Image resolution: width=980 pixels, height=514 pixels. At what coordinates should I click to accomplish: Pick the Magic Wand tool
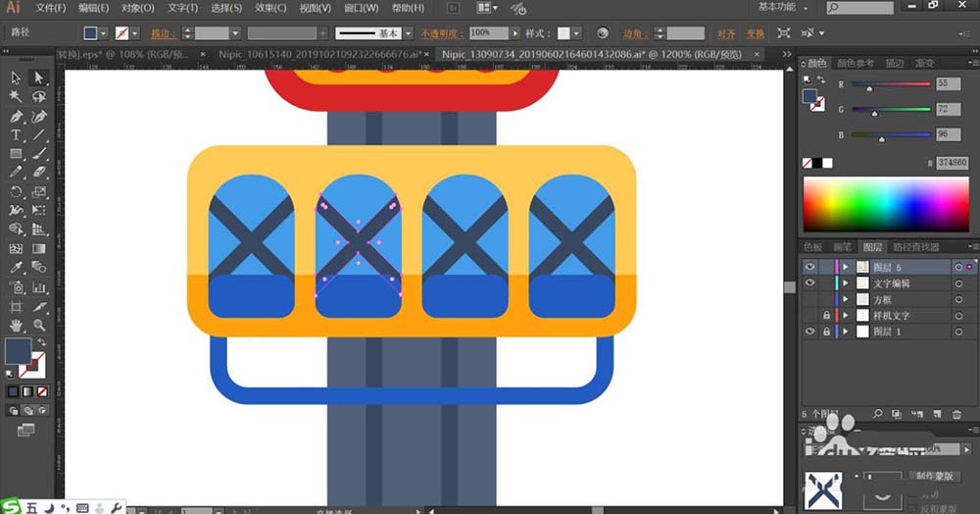click(17, 96)
